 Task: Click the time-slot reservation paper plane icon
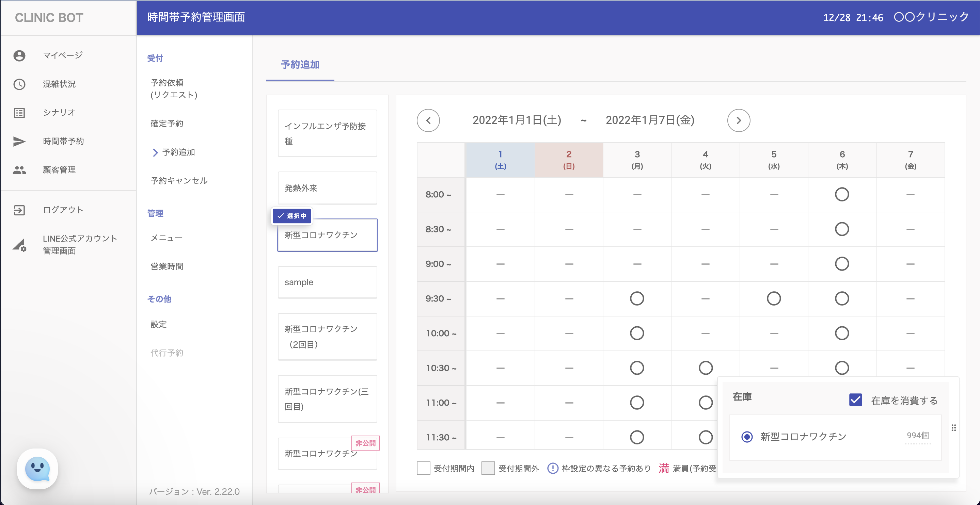[x=19, y=141]
